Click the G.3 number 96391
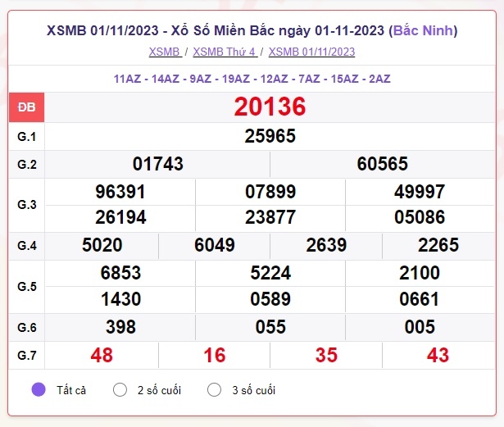Viewport: 504px width, 427px height. 120,192
